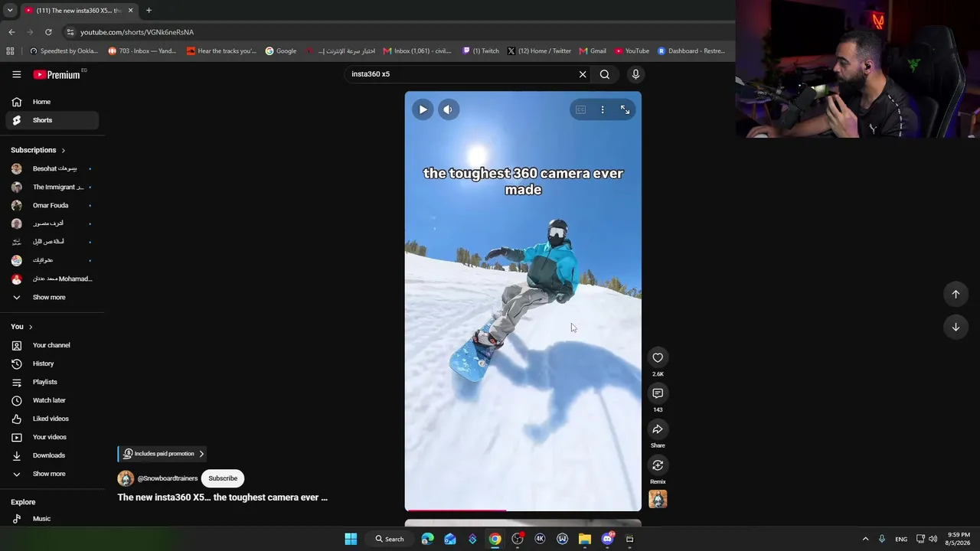Show more items below Downloads
980x551 pixels.
[x=52, y=474]
